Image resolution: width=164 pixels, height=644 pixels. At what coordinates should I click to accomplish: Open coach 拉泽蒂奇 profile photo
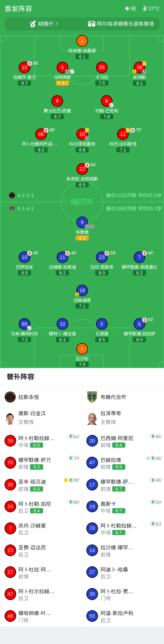pos(92,418)
